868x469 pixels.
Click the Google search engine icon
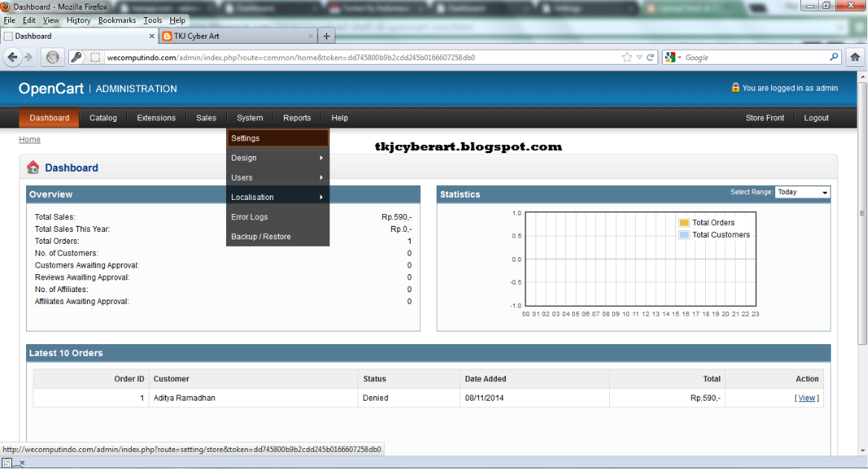[x=670, y=57]
